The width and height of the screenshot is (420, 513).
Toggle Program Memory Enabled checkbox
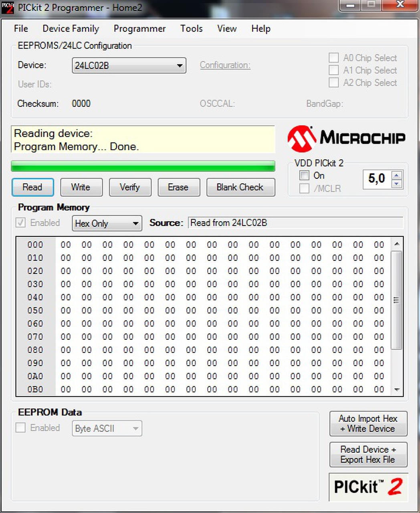click(20, 222)
